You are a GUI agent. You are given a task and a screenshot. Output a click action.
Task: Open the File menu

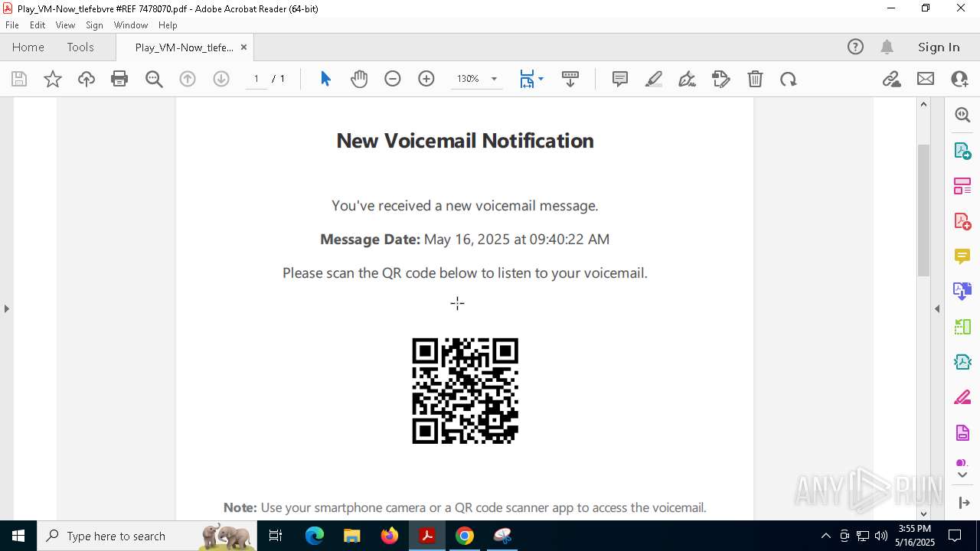pos(12,25)
